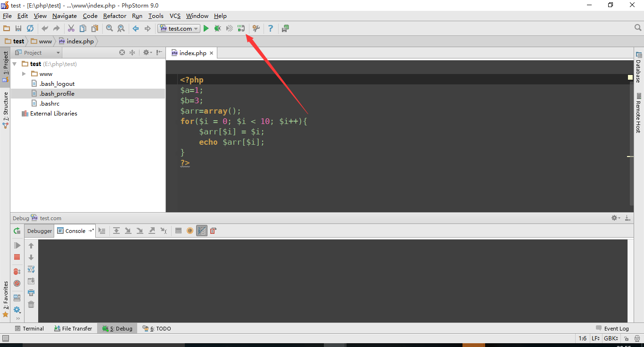Open the TODO tool window
The image size is (644, 347).
point(157,329)
